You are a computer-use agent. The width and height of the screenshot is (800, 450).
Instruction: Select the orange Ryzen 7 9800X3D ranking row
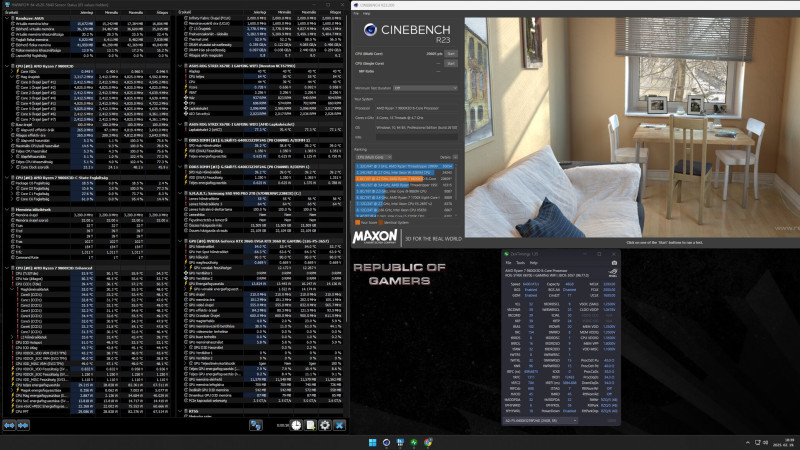tap(404, 179)
